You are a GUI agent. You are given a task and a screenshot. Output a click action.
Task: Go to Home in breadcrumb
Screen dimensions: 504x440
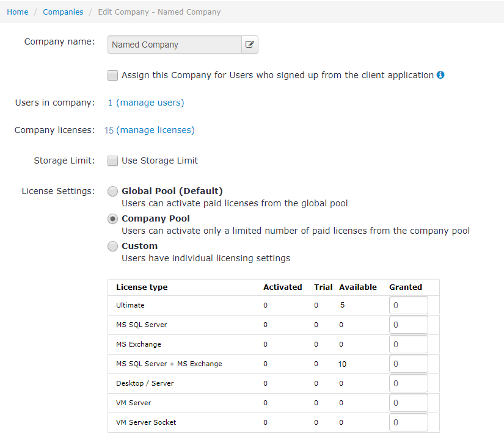tap(17, 12)
